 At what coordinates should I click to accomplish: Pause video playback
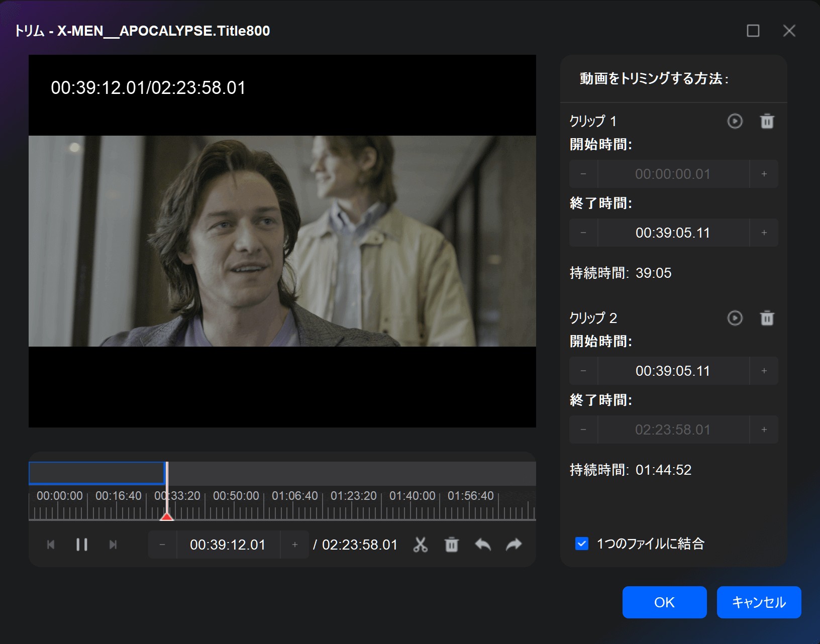tap(82, 545)
